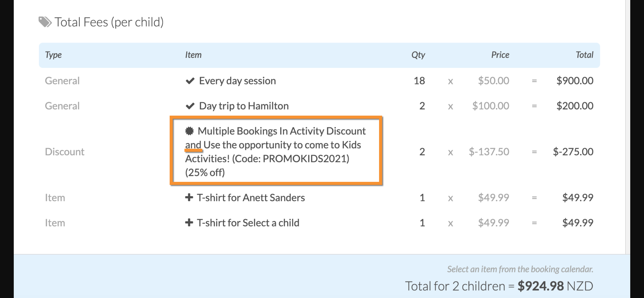Click the Total column header

coord(584,55)
